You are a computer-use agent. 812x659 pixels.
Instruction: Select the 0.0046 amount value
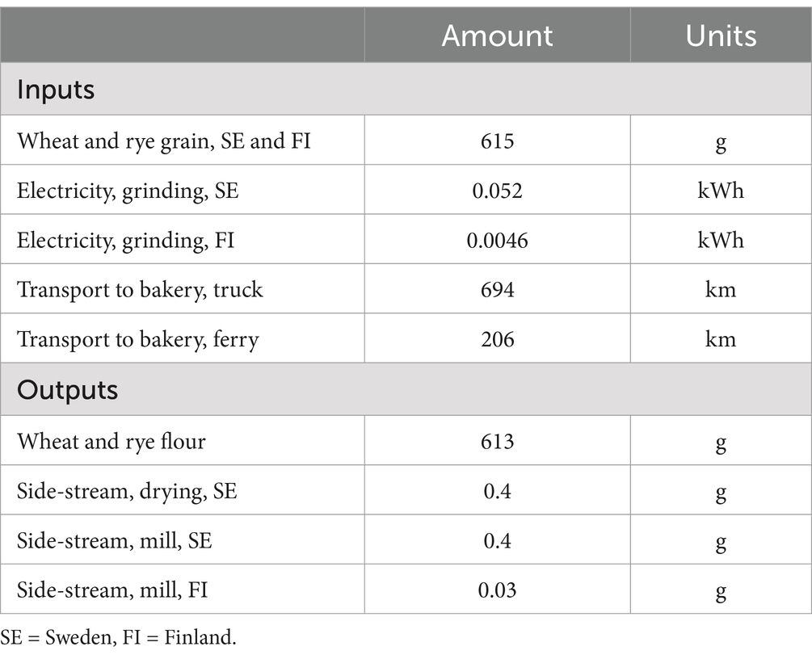click(497, 240)
